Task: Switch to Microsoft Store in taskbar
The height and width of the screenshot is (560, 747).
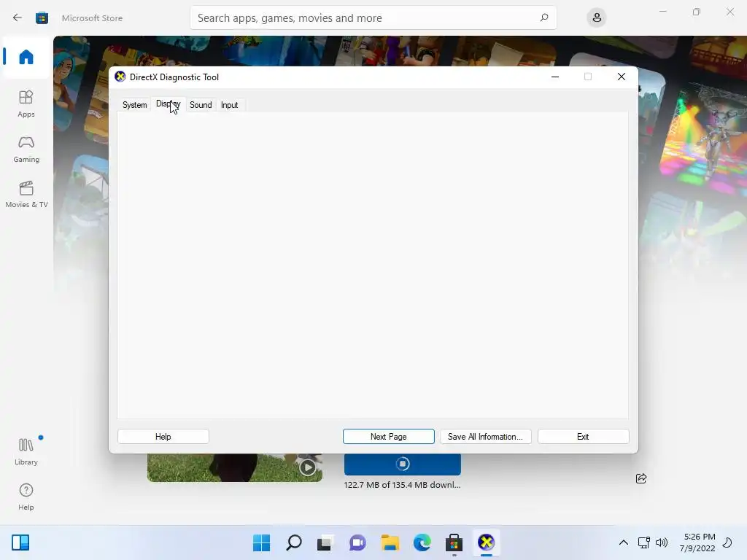Action: pos(454,542)
